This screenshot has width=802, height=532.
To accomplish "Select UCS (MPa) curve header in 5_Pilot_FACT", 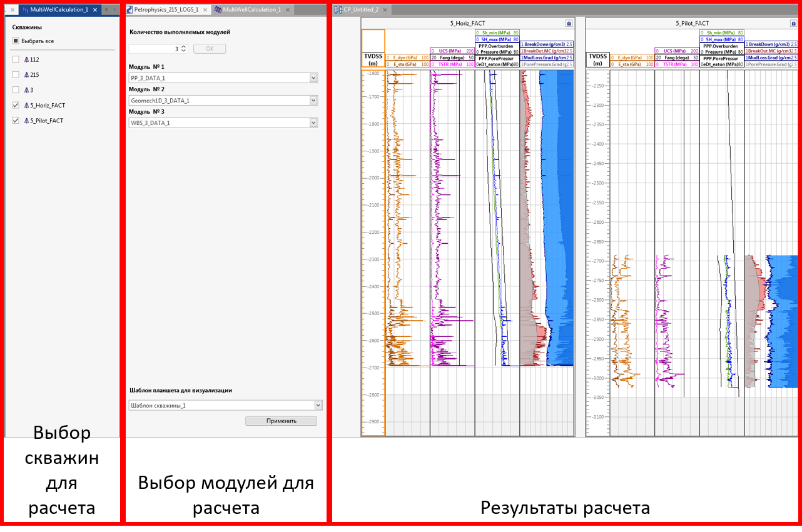I will (677, 51).
